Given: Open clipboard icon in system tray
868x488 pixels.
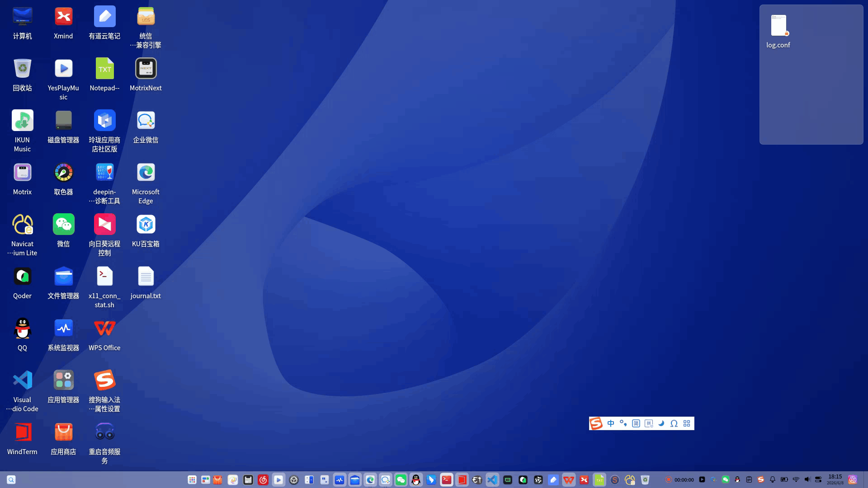Looking at the screenshot, I should click(x=749, y=479).
